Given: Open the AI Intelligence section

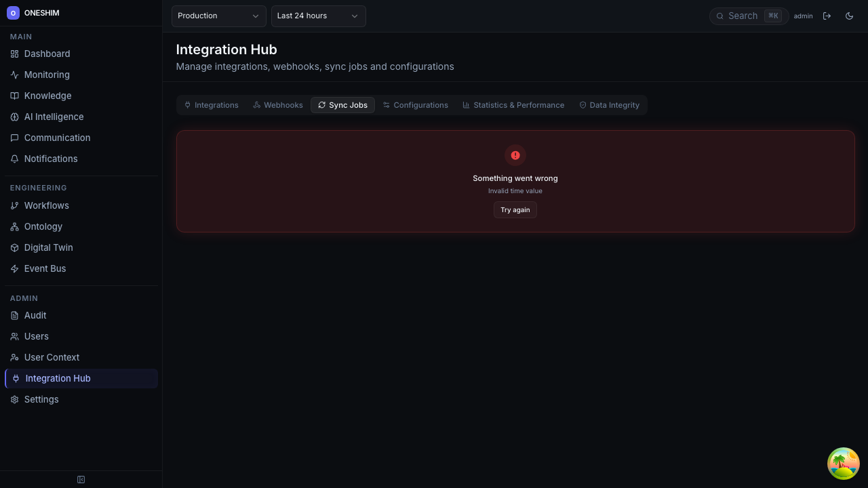Looking at the screenshot, I should 54,117.
